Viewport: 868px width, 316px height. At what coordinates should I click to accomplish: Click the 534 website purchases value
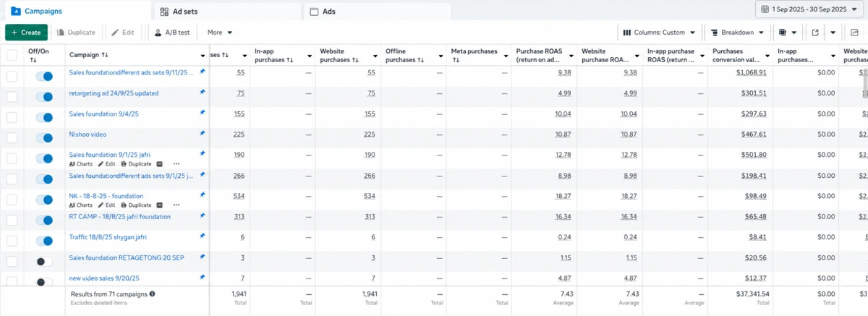[x=369, y=196]
